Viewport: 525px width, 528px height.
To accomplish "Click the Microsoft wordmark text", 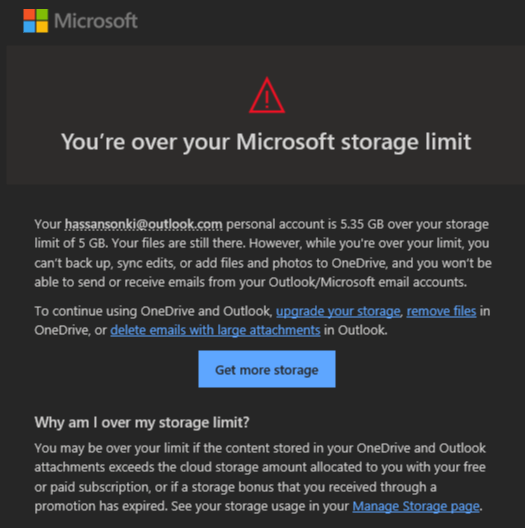I will click(x=96, y=21).
